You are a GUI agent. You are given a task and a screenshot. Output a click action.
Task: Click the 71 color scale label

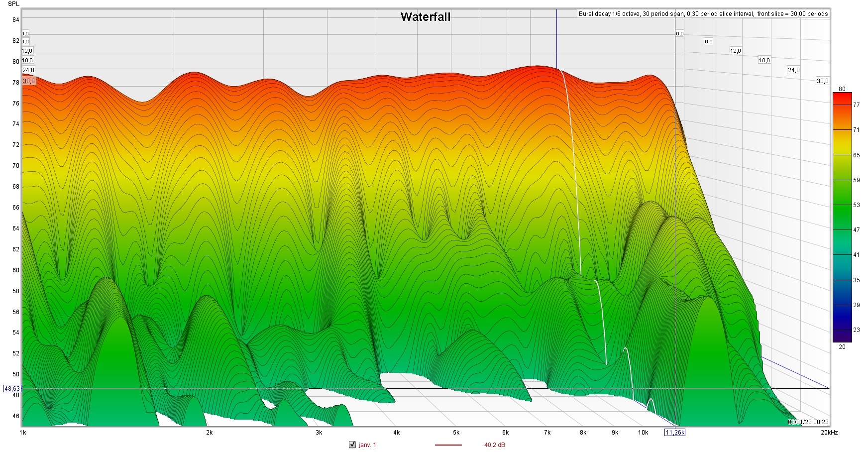point(857,130)
